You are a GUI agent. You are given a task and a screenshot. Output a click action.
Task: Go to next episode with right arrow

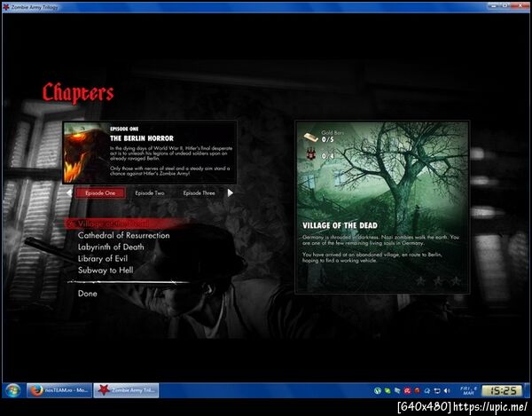[231, 193]
